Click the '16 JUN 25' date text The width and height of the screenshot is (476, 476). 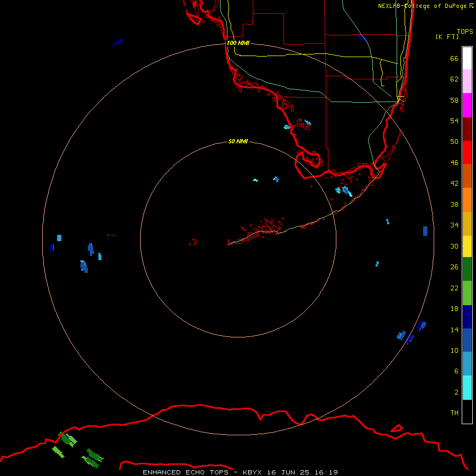[x=288, y=472]
